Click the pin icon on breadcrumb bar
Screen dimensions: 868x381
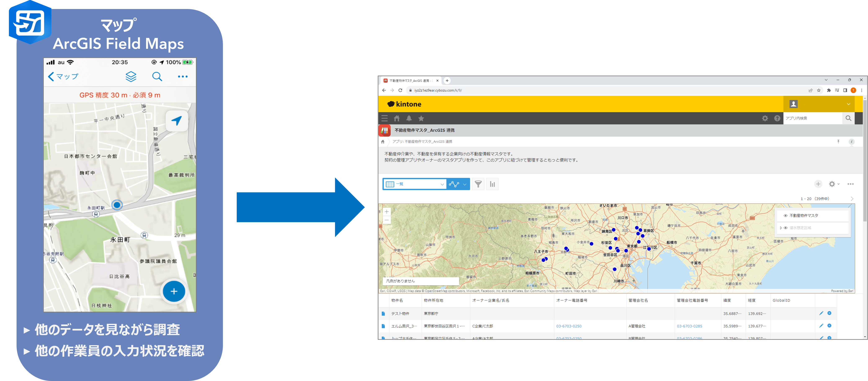pos(838,142)
